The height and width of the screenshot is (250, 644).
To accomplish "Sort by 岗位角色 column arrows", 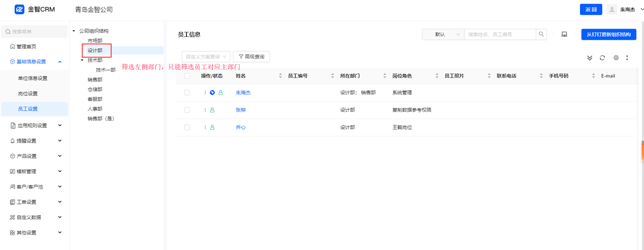I will [437, 76].
